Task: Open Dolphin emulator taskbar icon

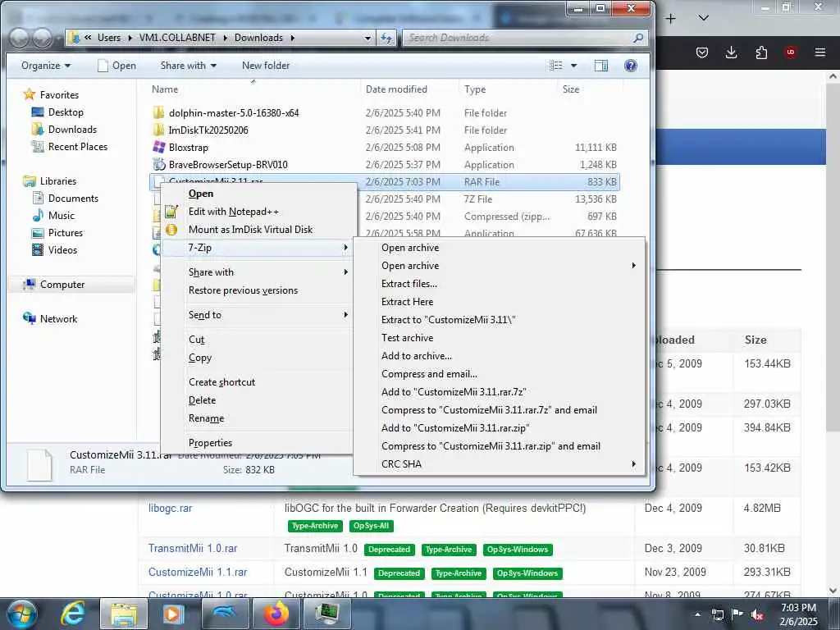Action: click(225, 614)
